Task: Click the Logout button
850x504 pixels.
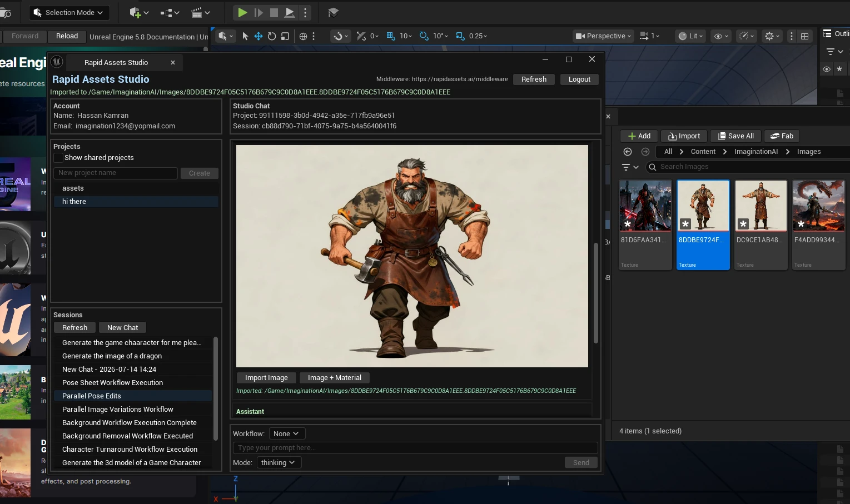Action: (579, 79)
